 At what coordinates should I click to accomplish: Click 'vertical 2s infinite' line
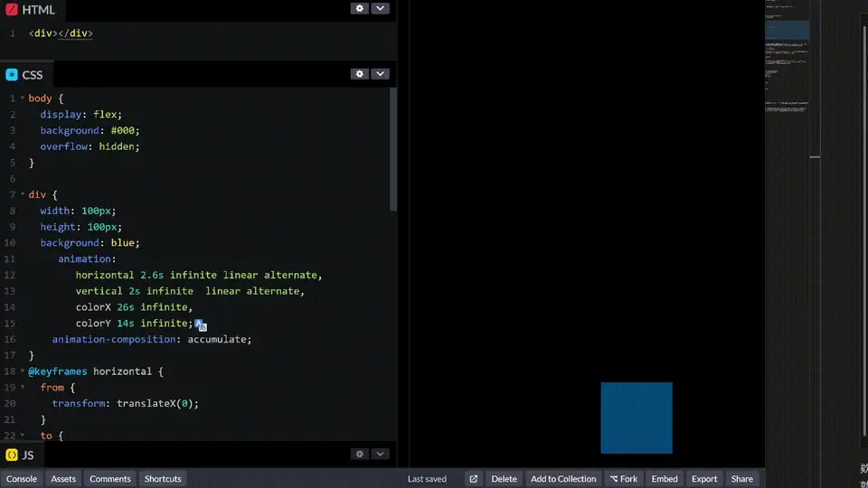(190, 291)
